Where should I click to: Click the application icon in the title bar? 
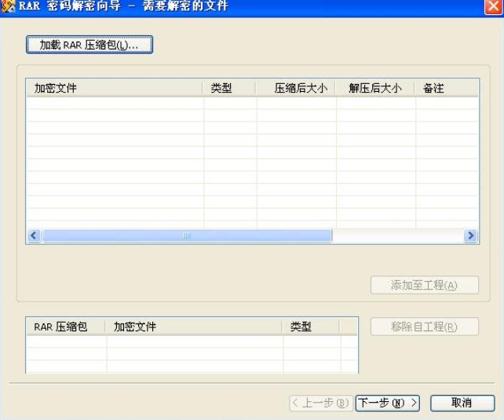[x=8, y=5]
